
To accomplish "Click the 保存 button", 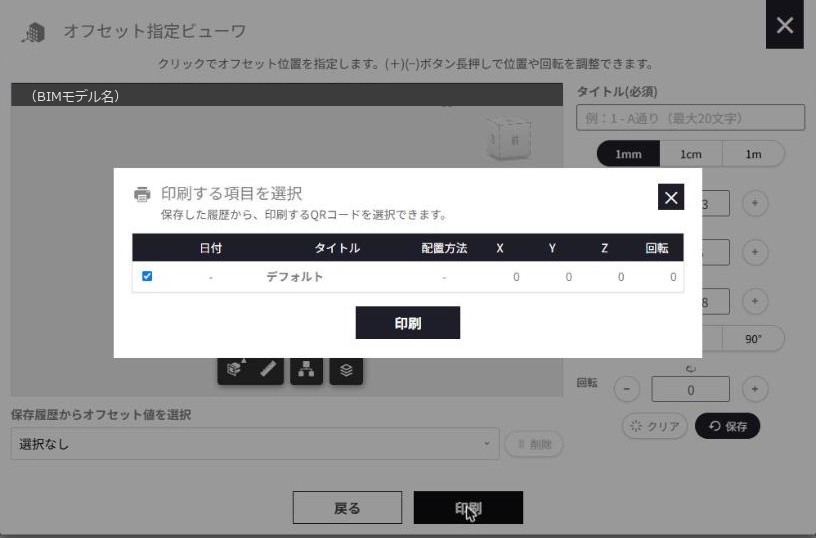I will (728, 426).
